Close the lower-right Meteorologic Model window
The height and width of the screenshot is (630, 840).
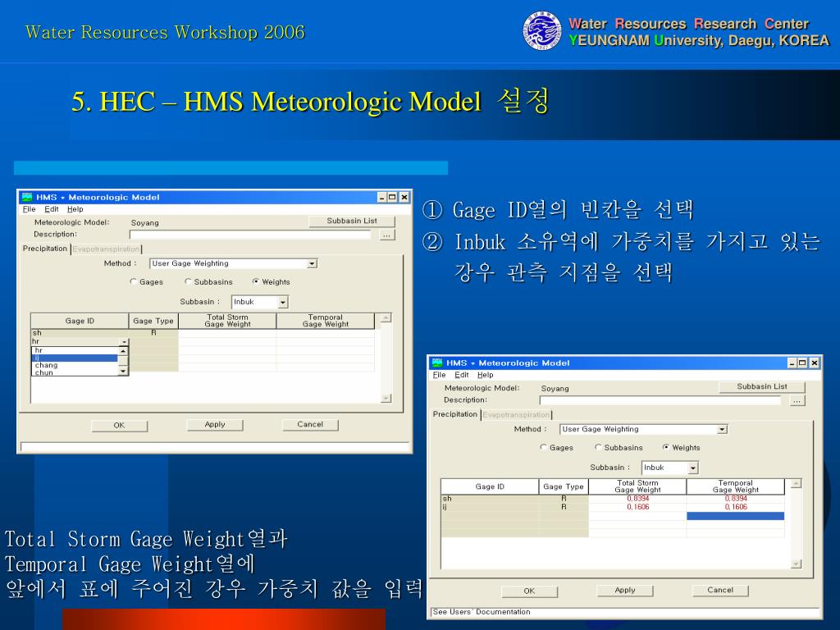(x=815, y=363)
